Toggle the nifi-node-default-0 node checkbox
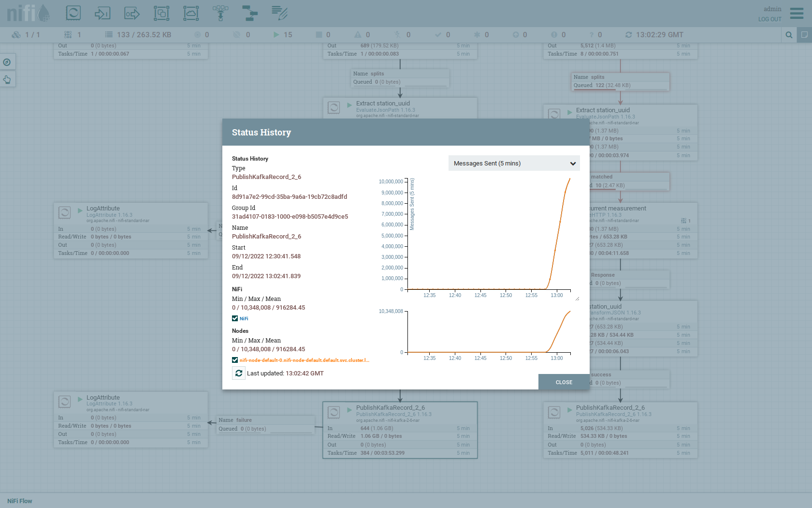This screenshot has height=508, width=812. (235, 360)
